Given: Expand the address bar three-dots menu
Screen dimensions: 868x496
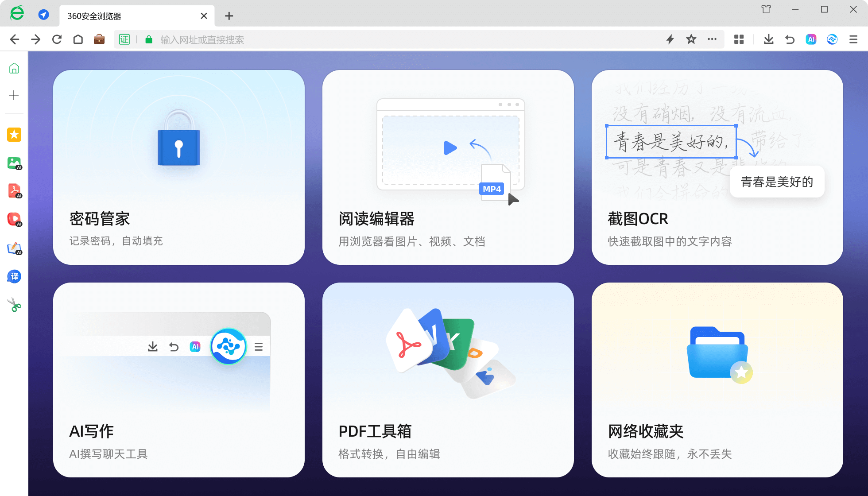Looking at the screenshot, I should (712, 39).
